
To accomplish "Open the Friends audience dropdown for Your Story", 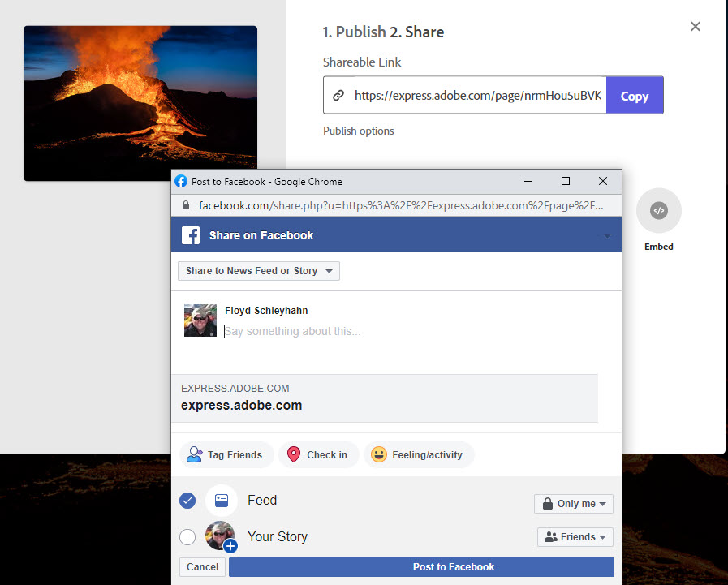I will tap(575, 536).
